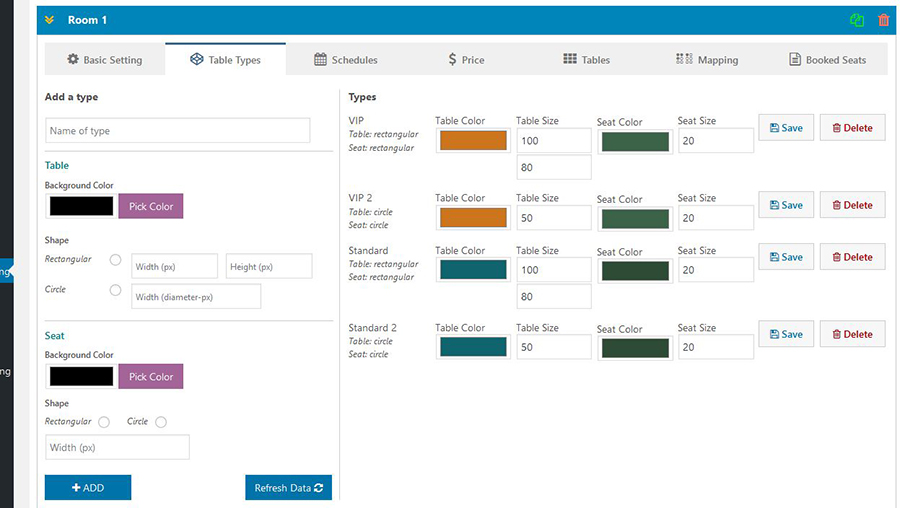Select Rectangular table shape radio button
Image resolution: width=900 pixels, height=508 pixels.
tap(115, 260)
